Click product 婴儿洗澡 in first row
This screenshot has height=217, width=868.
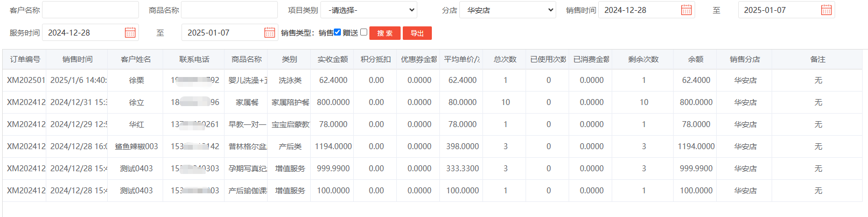pyautogui.click(x=248, y=80)
